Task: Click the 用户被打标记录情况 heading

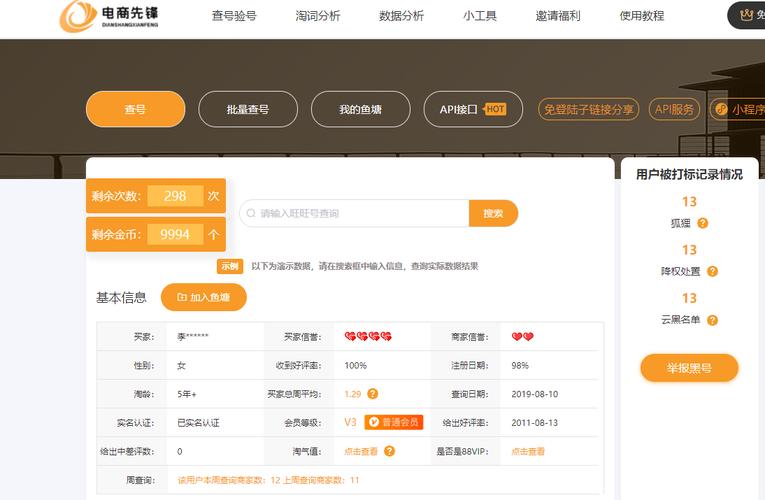Action: pos(689,175)
